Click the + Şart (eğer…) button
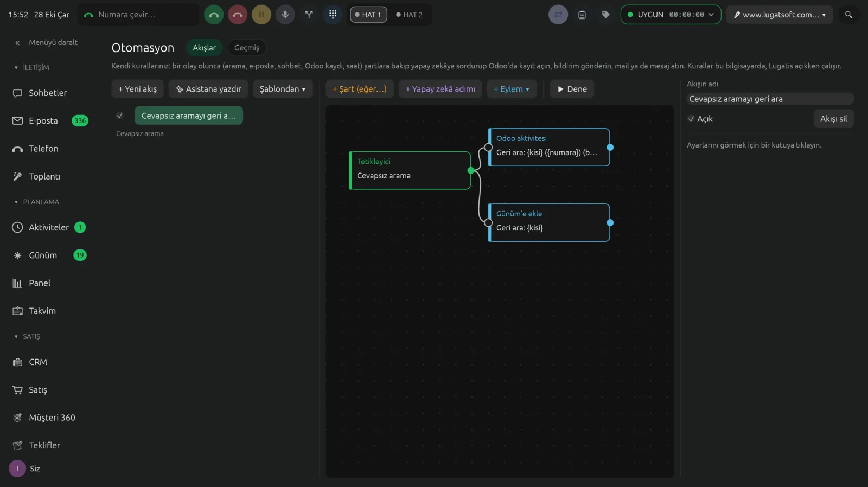Screen dimensions: 868x487 (x=360, y=89)
